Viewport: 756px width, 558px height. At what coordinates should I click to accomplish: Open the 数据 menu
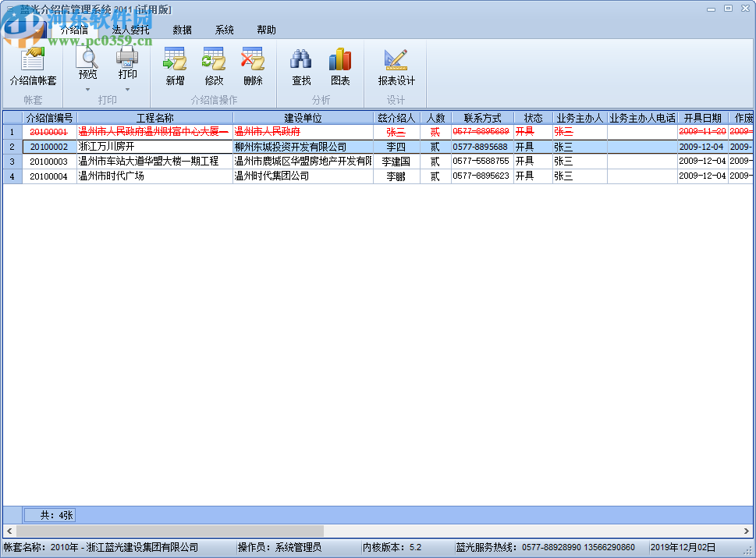pos(182,29)
